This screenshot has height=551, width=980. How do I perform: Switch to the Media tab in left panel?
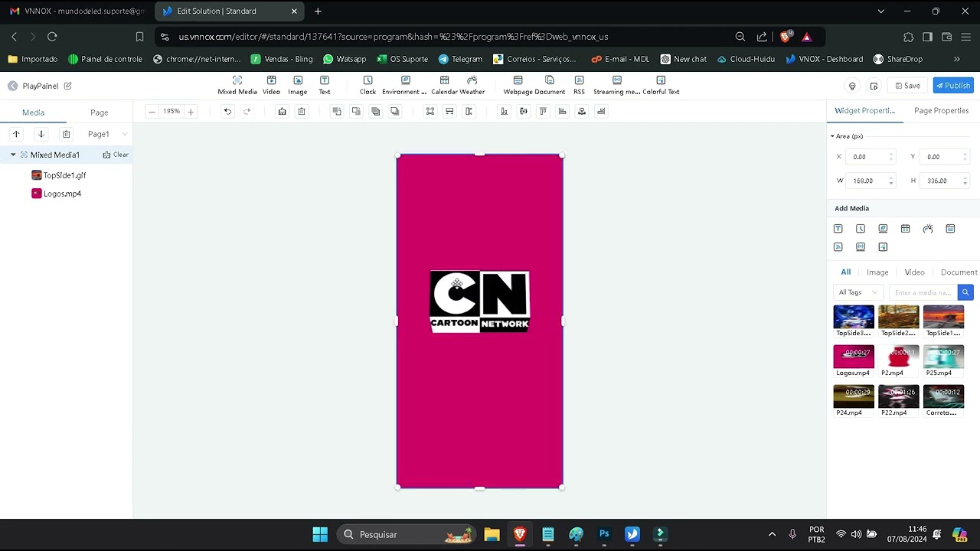(x=33, y=112)
